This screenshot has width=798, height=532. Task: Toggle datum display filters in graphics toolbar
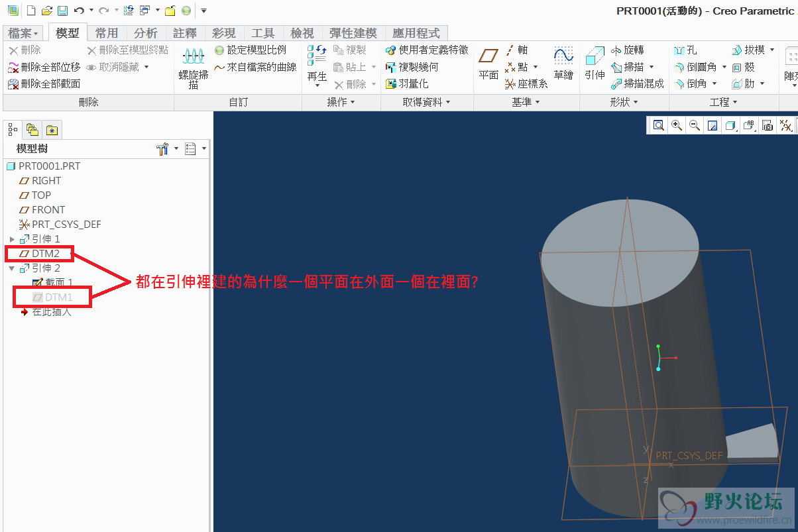[786, 125]
